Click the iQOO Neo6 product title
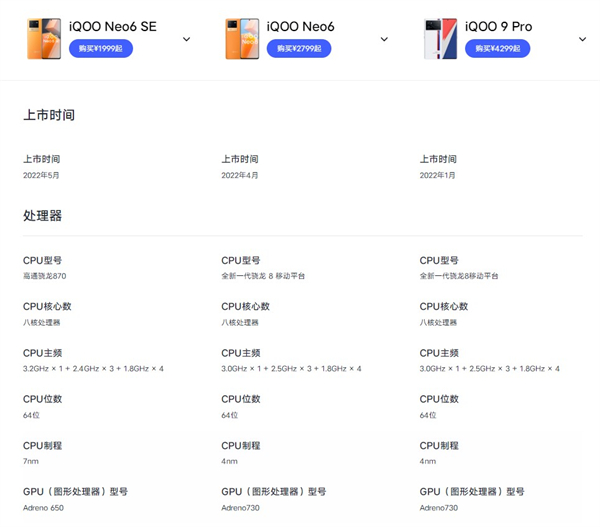This screenshot has width=600, height=527. point(300,26)
